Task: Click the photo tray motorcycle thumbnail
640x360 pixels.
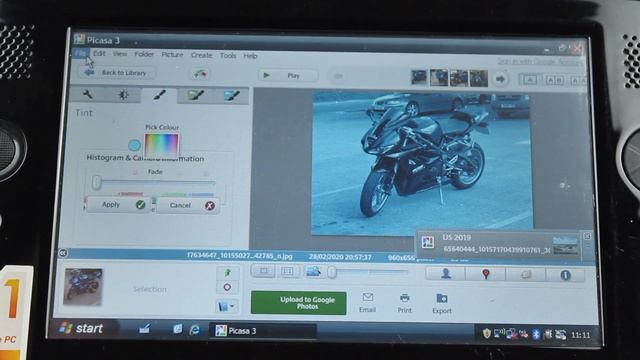Action: (83, 287)
